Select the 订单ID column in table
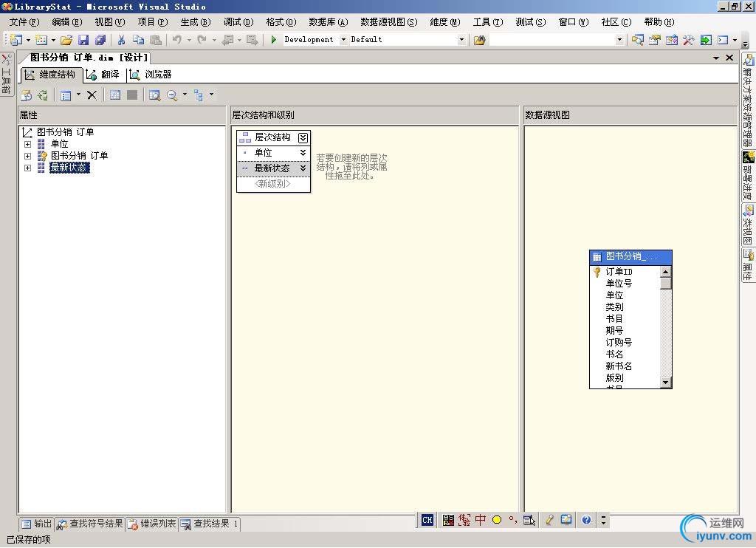Image resolution: width=756 pixels, height=548 pixels. tap(619, 272)
